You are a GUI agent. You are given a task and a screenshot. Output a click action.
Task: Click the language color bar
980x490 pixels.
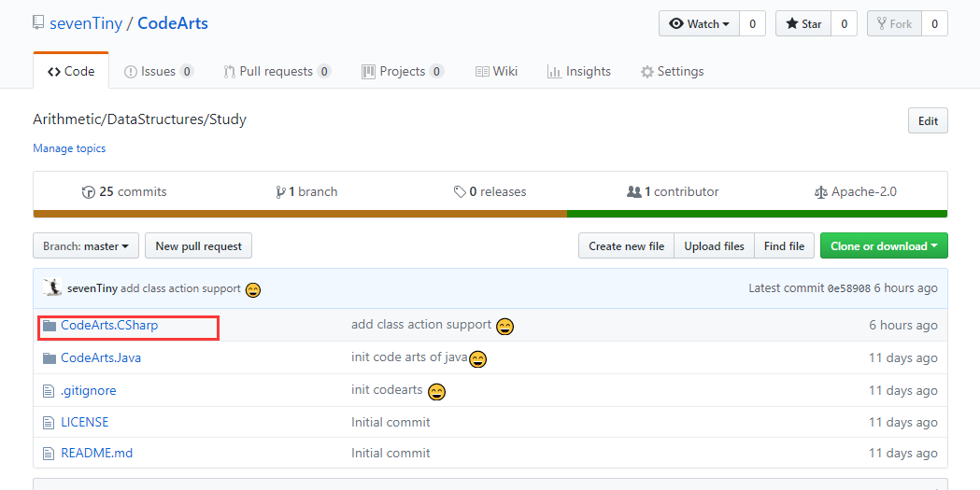click(490, 213)
